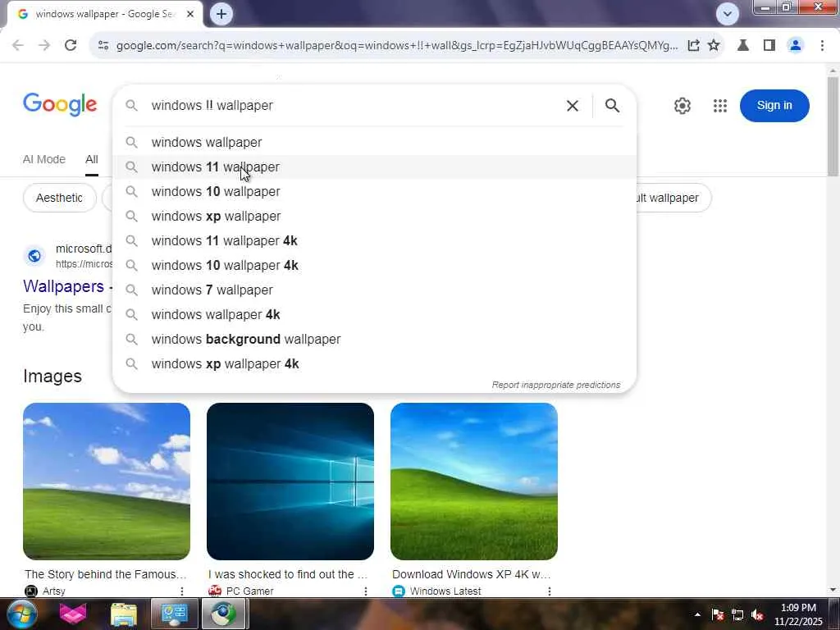Open The Story behind the Famous caption

coord(106,574)
